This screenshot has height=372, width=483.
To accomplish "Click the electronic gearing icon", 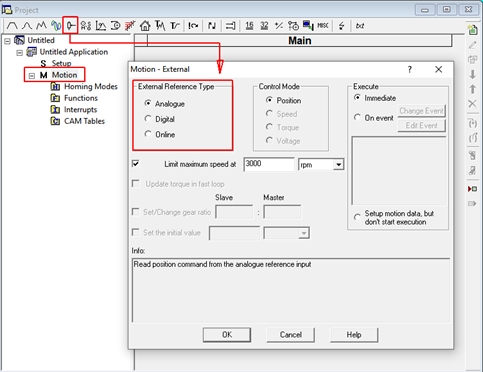I will coord(86,26).
